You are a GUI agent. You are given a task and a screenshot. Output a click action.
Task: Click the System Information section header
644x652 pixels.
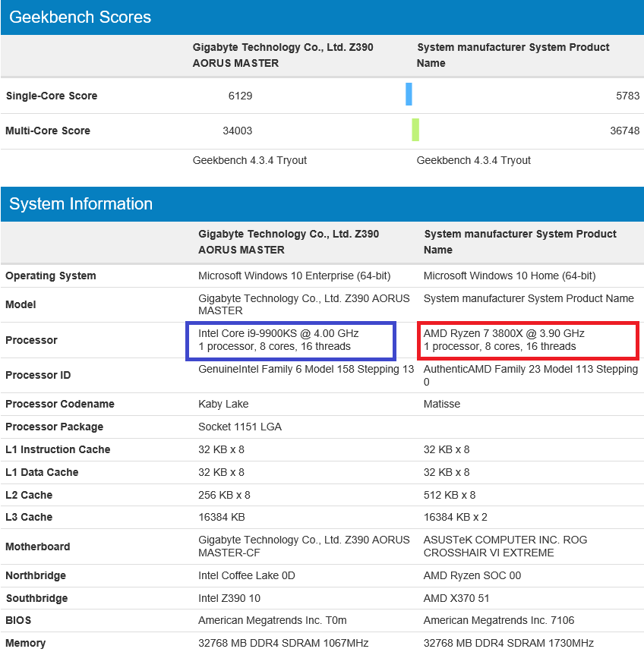[81, 204]
